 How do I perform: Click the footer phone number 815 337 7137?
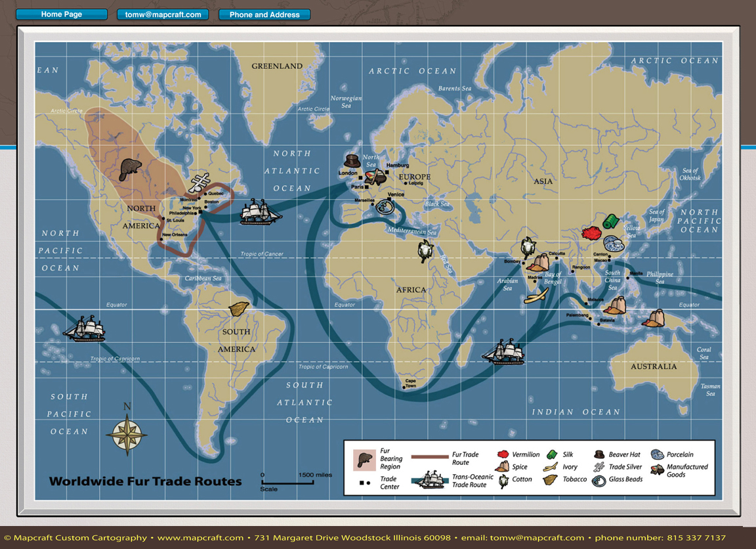[x=696, y=537]
